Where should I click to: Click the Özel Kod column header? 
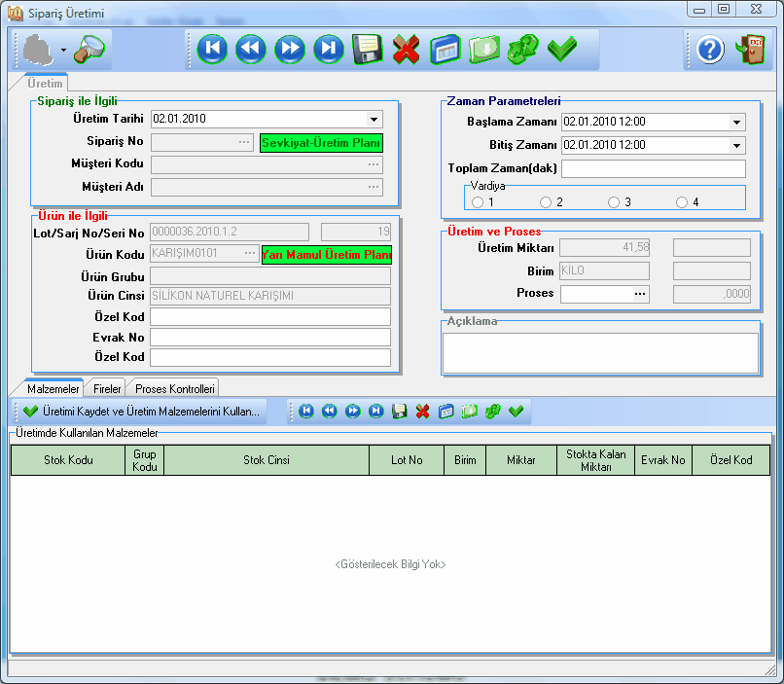(731, 460)
